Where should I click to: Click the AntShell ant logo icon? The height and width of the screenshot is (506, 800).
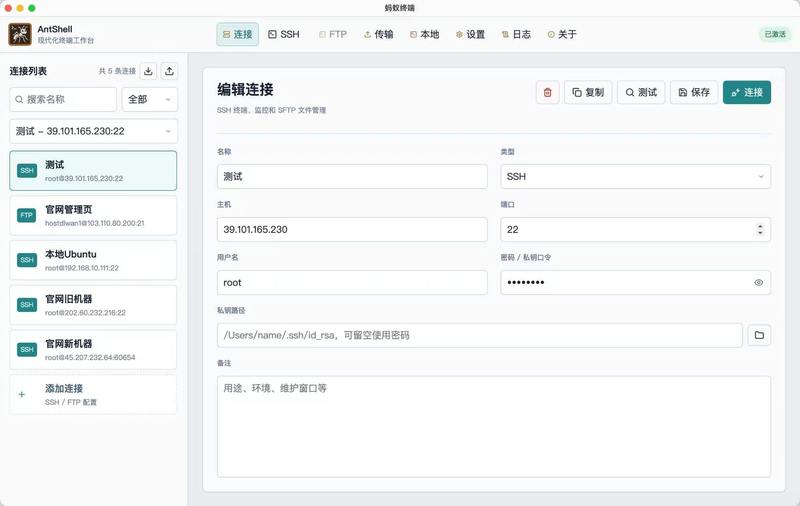click(20, 34)
